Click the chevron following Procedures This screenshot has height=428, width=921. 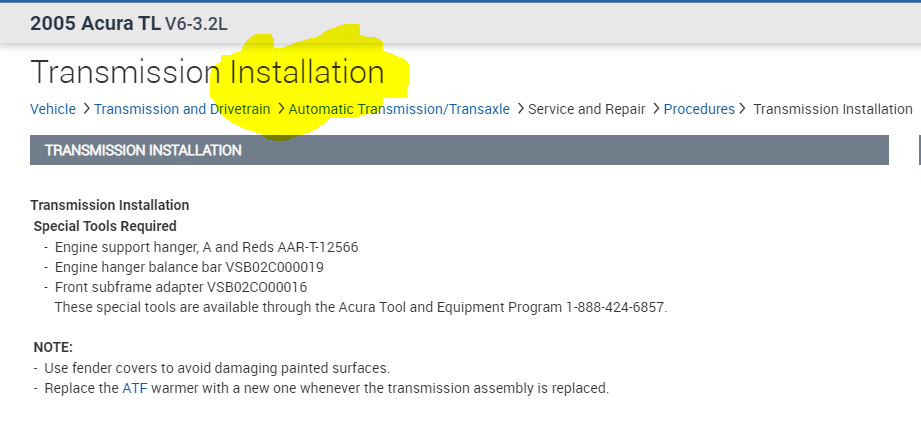[x=743, y=109]
